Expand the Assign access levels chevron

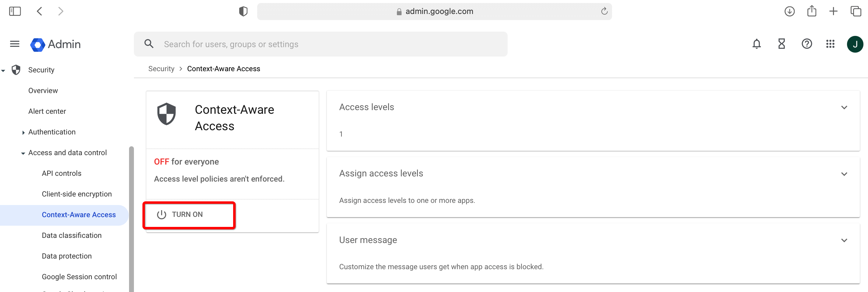(844, 174)
